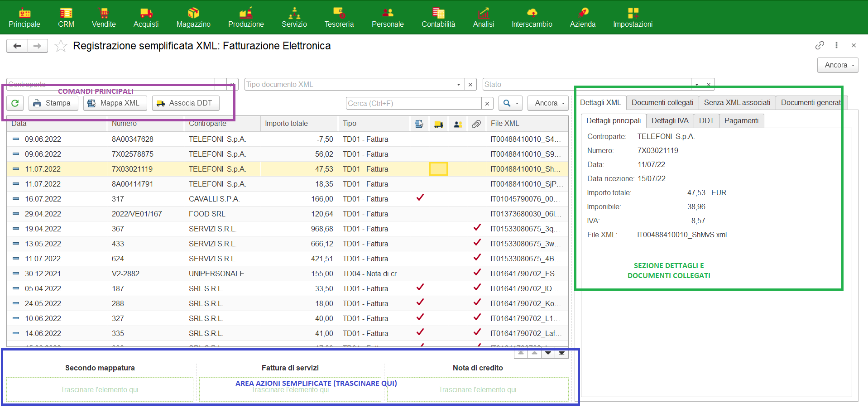Open the Dettagli principali subtab
Screen dimensions: 868x408
(614, 121)
